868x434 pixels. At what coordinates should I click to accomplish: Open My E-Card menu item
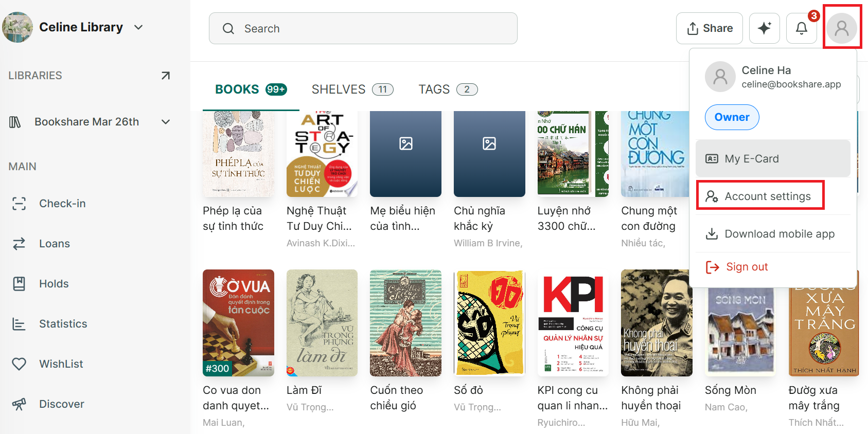(773, 158)
